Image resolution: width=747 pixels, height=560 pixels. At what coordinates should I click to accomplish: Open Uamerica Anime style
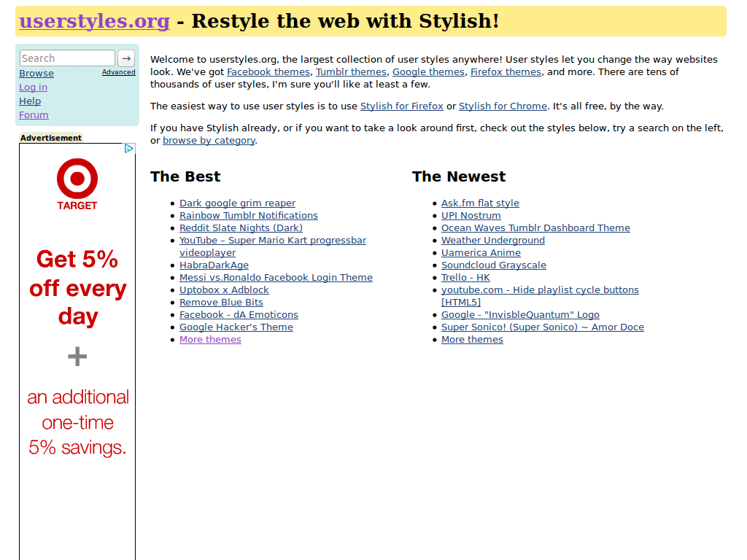481,253
